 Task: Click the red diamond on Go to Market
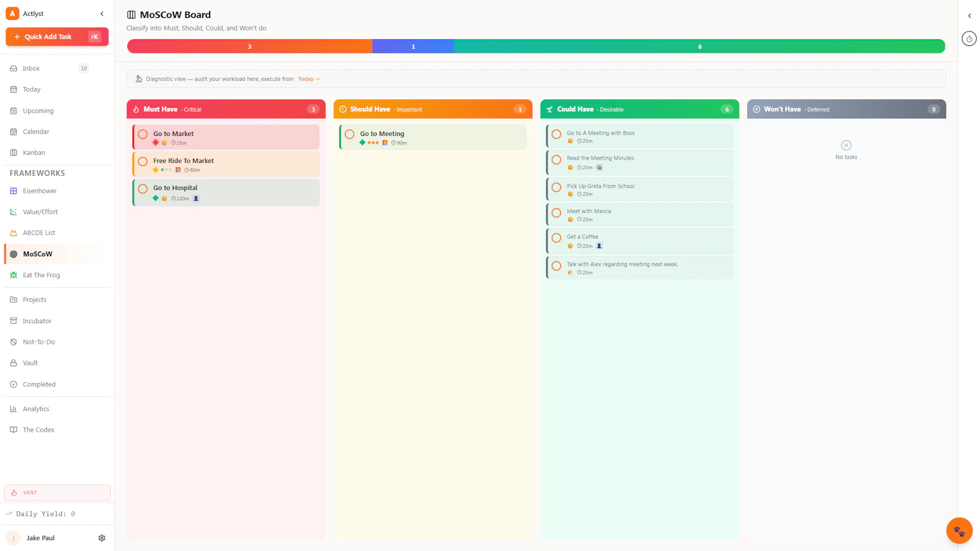tap(156, 143)
